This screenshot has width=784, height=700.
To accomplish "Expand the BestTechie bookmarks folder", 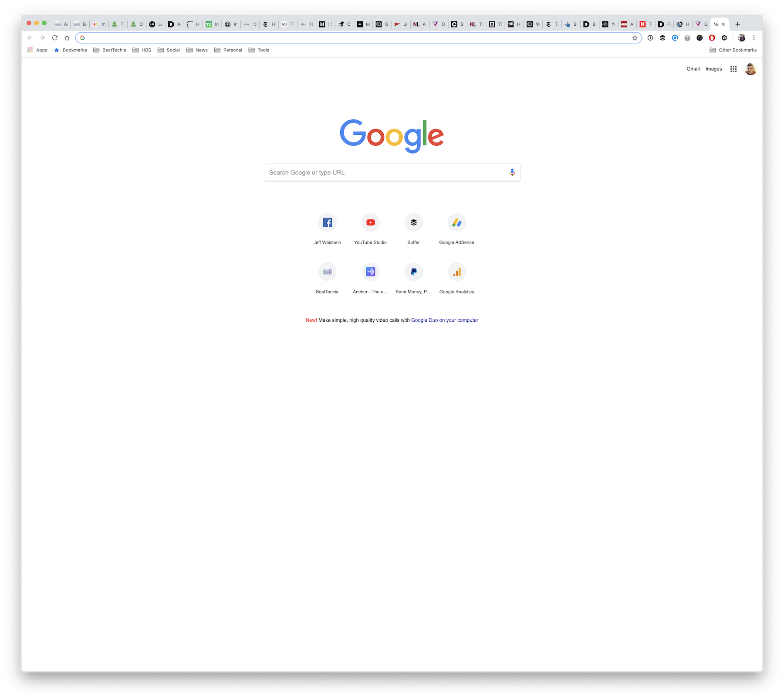I will (110, 50).
